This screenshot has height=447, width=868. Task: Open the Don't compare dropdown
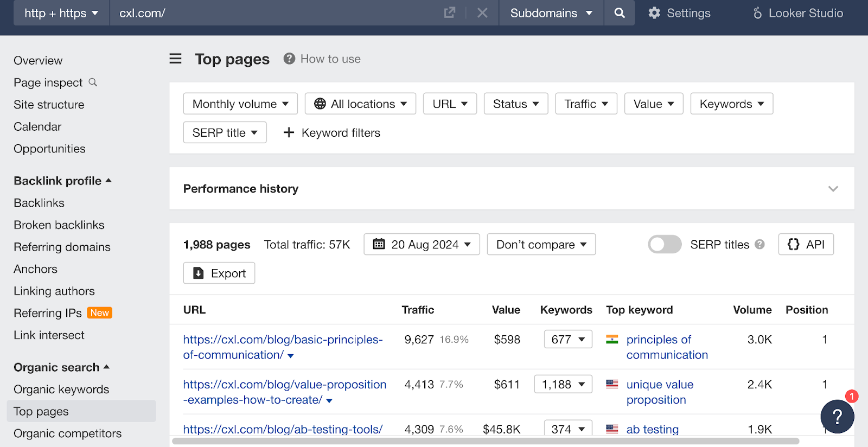pyautogui.click(x=541, y=244)
